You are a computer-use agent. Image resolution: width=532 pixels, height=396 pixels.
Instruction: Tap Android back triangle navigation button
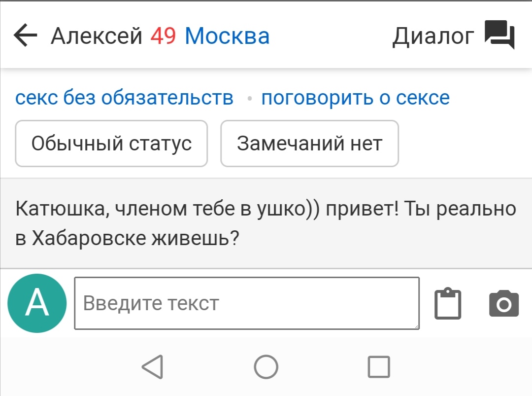click(153, 367)
